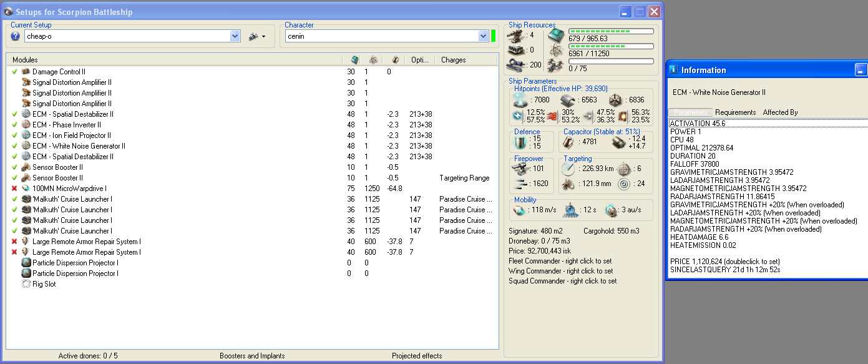This screenshot has height=364, width=868.
Task: Click the targeting range icon
Action: [568, 169]
